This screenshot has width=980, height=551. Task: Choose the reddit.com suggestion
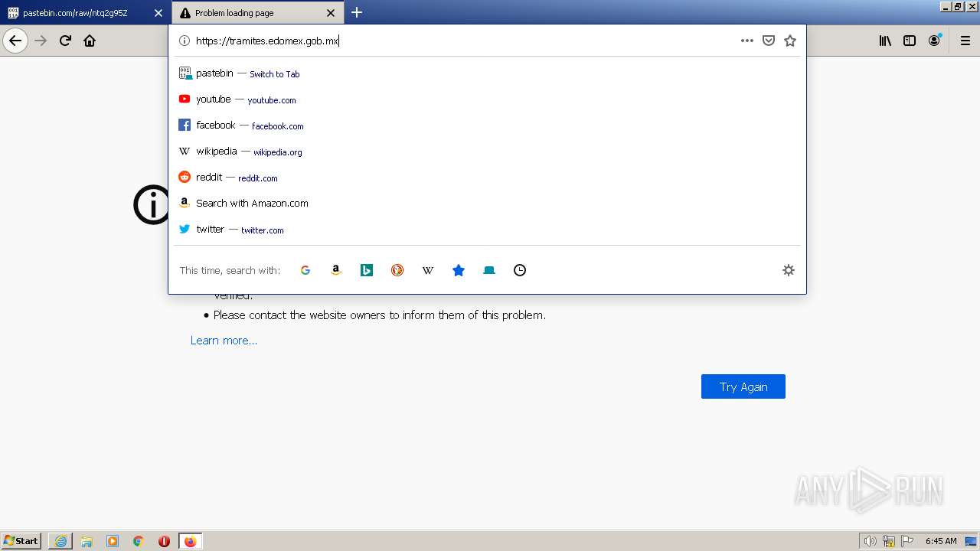pyautogui.click(x=487, y=178)
